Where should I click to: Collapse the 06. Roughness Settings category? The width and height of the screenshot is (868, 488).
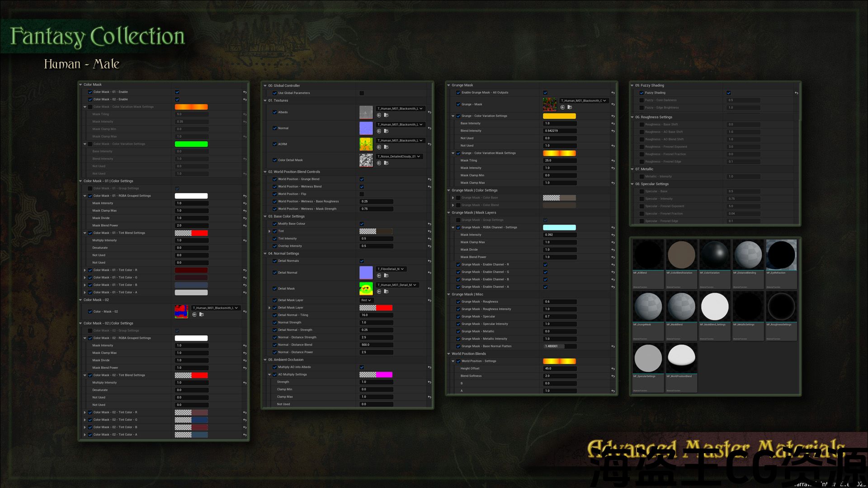tap(632, 117)
